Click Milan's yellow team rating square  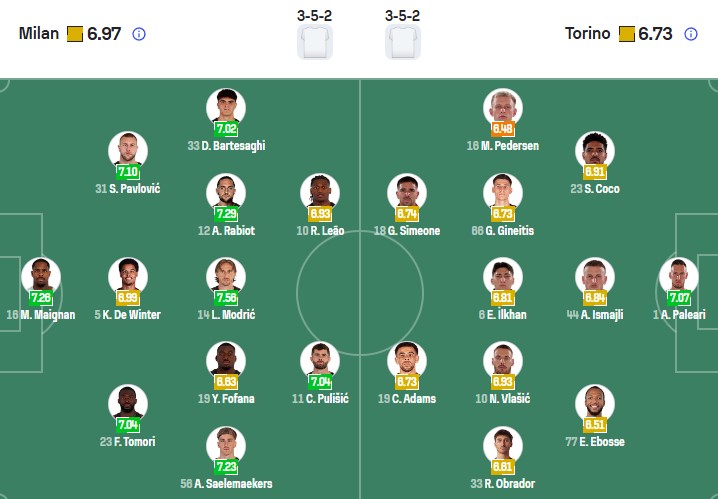click(x=75, y=34)
